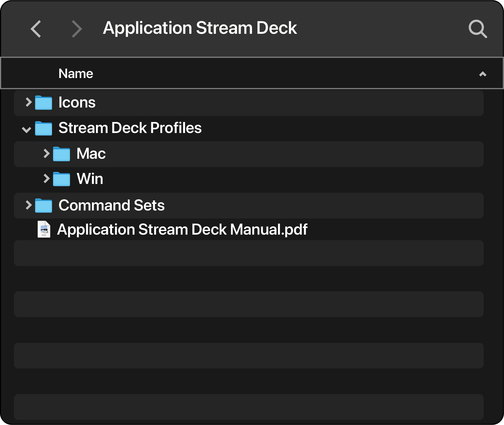
Task: Click the Icons folder icon
Action: (44, 103)
